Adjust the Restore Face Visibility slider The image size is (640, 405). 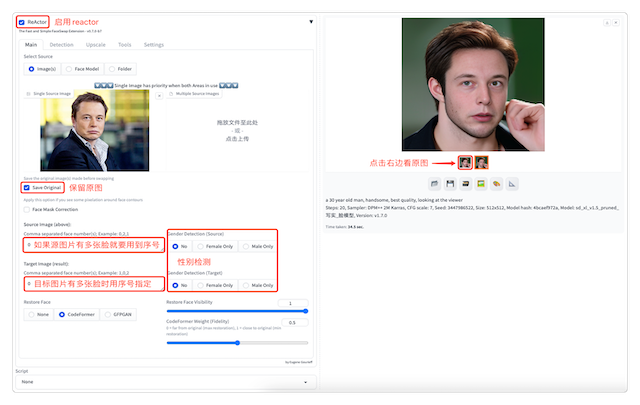237,311
